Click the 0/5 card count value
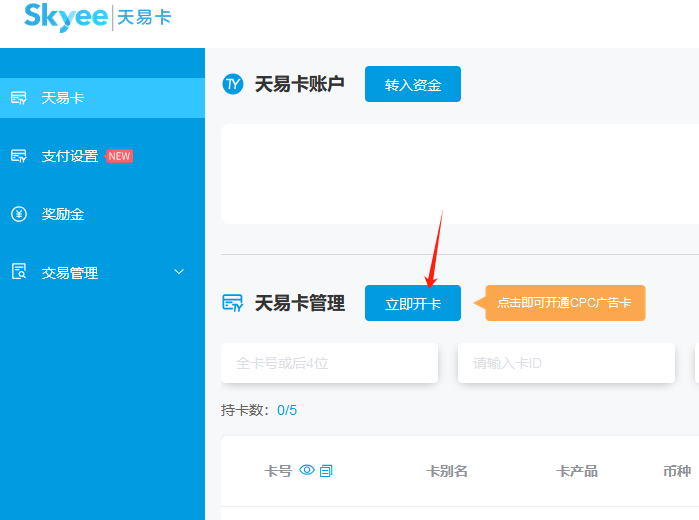The height and width of the screenshot is (520, 699). pyautogui.click(x=287, y=410)
